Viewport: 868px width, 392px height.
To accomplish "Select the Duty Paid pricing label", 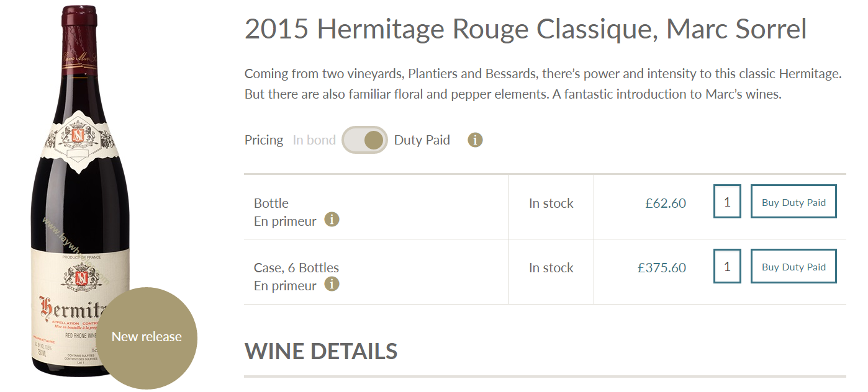I will [422, 140].
